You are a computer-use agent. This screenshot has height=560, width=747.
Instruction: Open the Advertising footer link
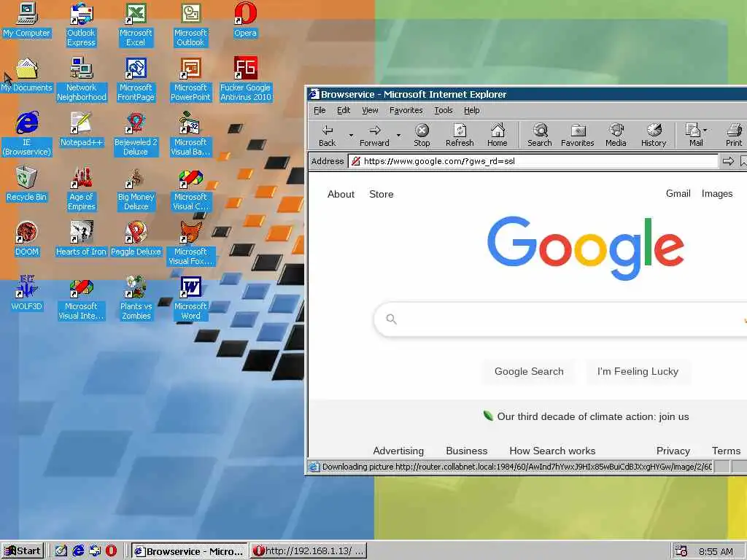(x=398, y=451)
